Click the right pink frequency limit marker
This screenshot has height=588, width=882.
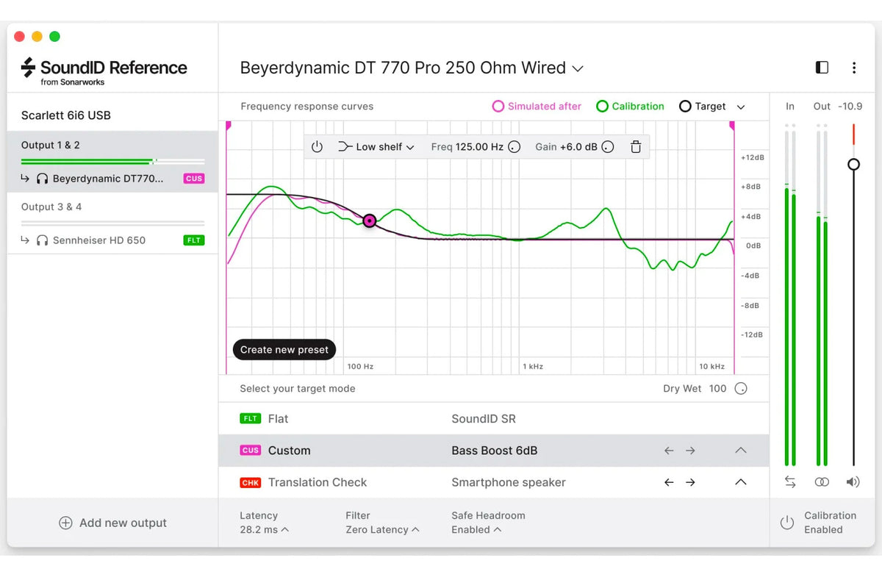coord(732,126)
